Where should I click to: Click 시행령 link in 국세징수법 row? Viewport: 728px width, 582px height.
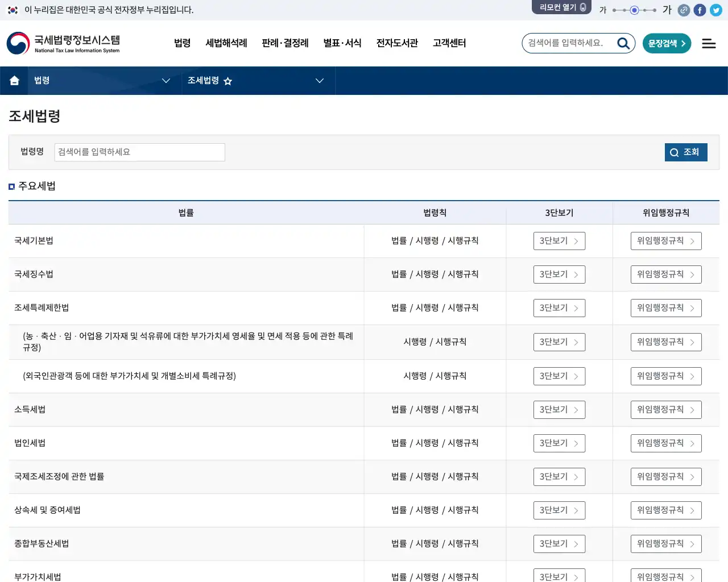pos(427,275)
